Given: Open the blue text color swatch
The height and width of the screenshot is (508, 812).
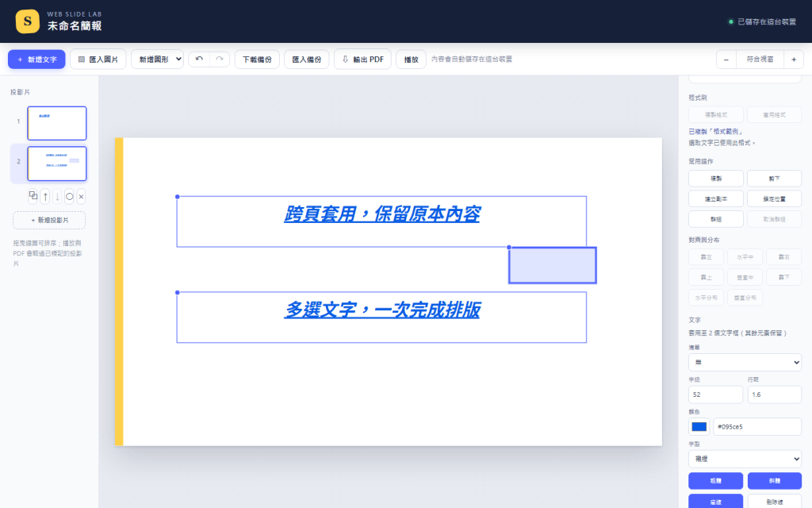Looking at the screenshot, I should (699, 426).
